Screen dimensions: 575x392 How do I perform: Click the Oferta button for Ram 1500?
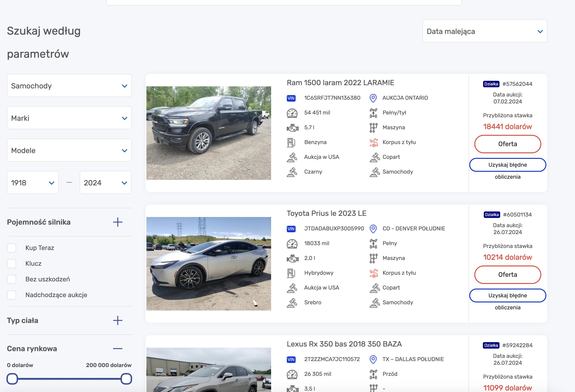pyautogui.click(x=508, y=144)
